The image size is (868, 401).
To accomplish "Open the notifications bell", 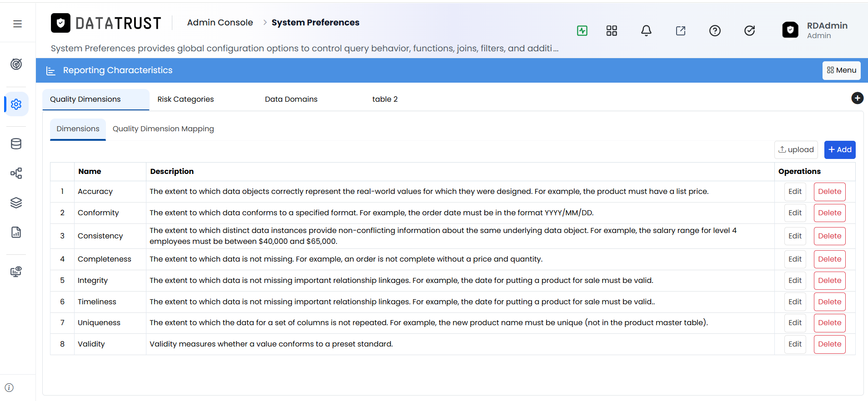I will coord(646,31).
